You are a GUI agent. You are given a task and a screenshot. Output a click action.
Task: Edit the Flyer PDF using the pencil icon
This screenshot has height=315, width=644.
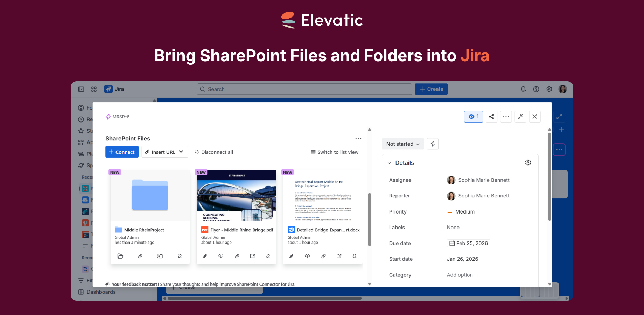205,256
